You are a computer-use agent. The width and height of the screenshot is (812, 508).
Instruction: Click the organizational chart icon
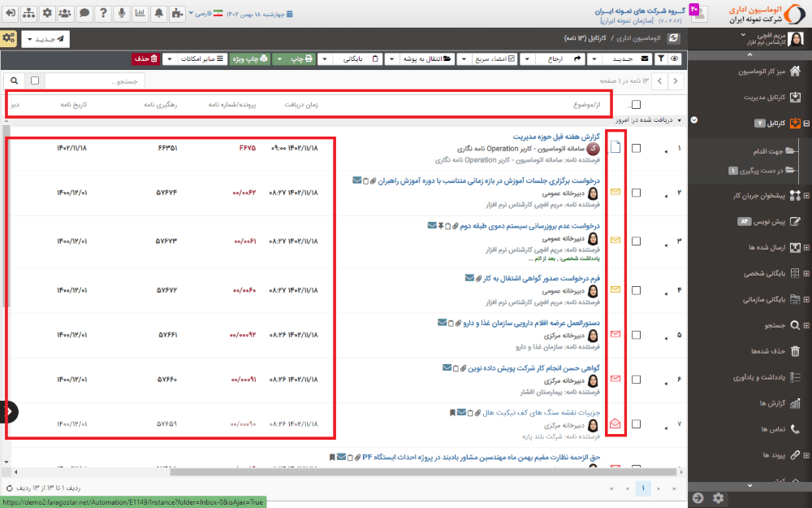click(x=28, y=13)
